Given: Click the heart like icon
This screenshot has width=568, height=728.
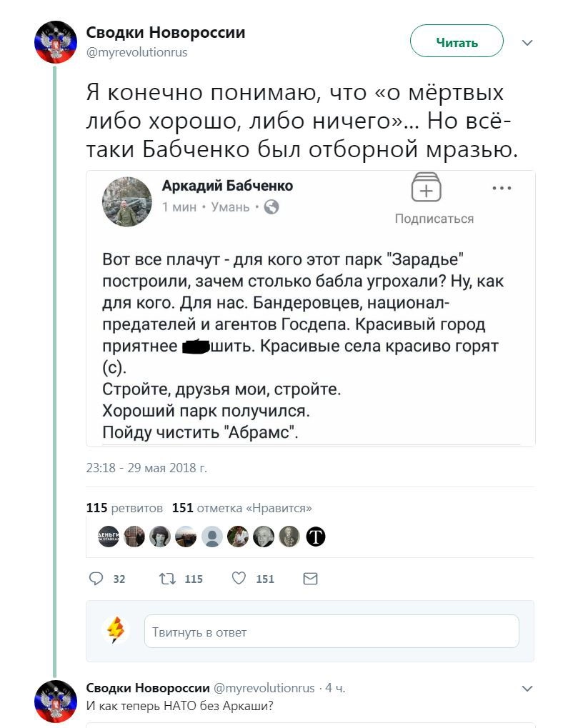Looking at the screenshot, I should (239, 579).
